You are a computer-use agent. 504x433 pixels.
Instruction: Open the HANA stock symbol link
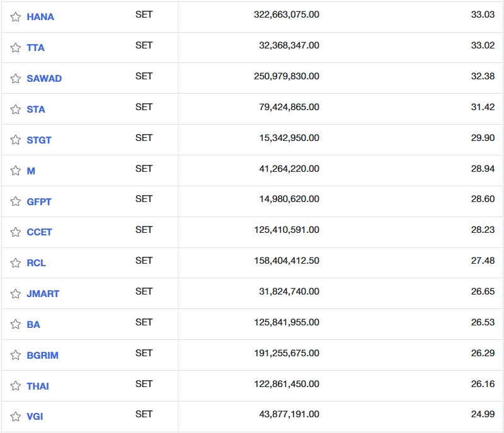pyautogui.click(x=40, y=17)
